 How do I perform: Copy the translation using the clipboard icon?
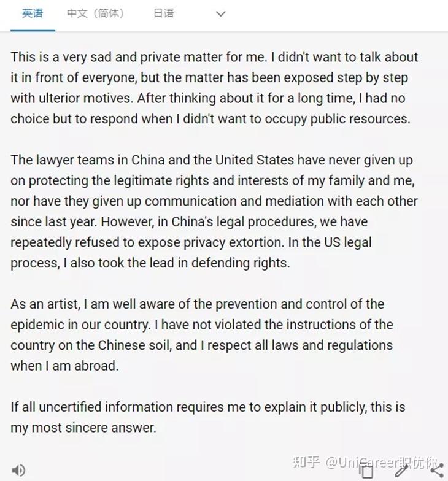[x=366, y=469]
